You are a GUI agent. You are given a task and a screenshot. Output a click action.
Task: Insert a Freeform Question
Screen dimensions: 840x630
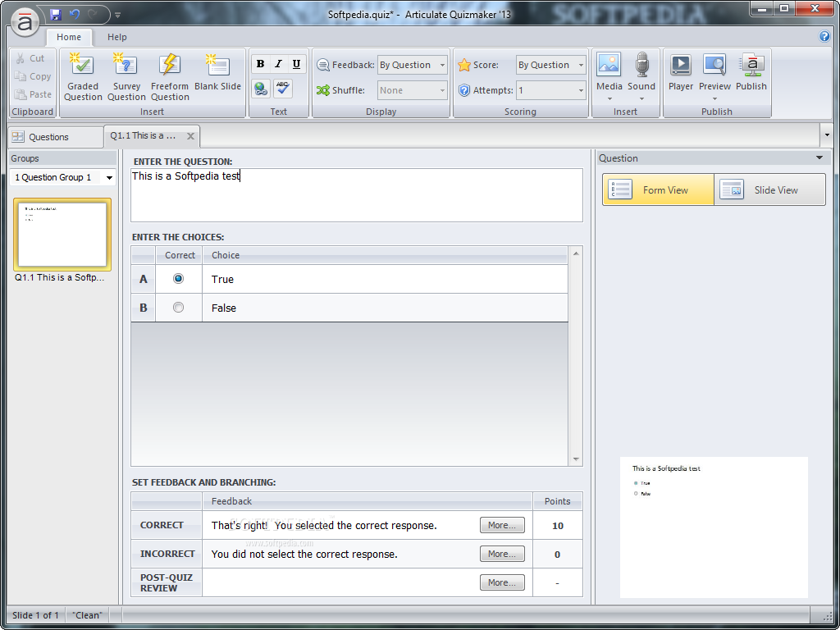170,76
